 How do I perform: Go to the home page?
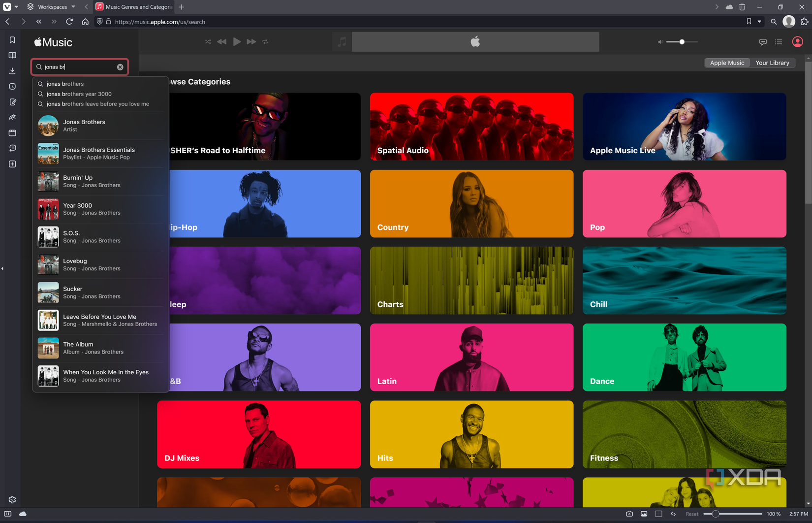(x=85, y=22)
